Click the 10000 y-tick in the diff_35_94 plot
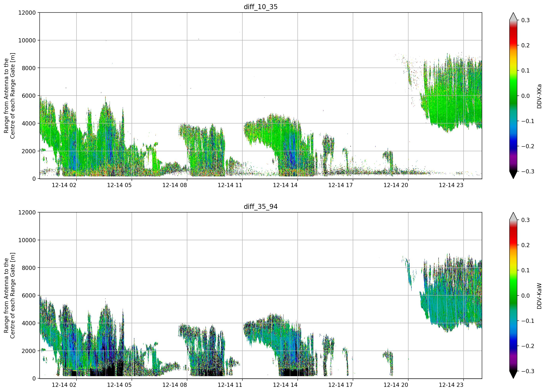Viewport: 546px width, 392px height. pyautogui.click(x=27, y=240)
